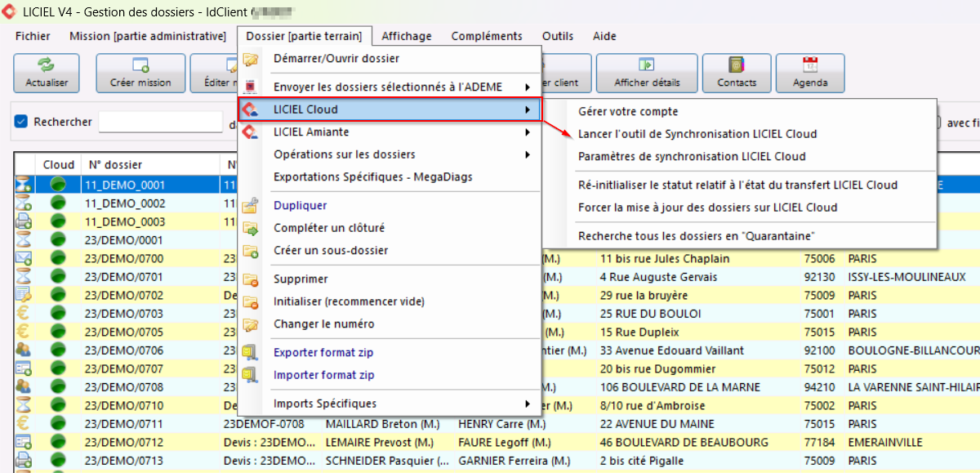980x473 pixels.
Task: Select Lancer l'outil de Synchronisation LICIEL Cloud
Action: [x=697, y=134]
